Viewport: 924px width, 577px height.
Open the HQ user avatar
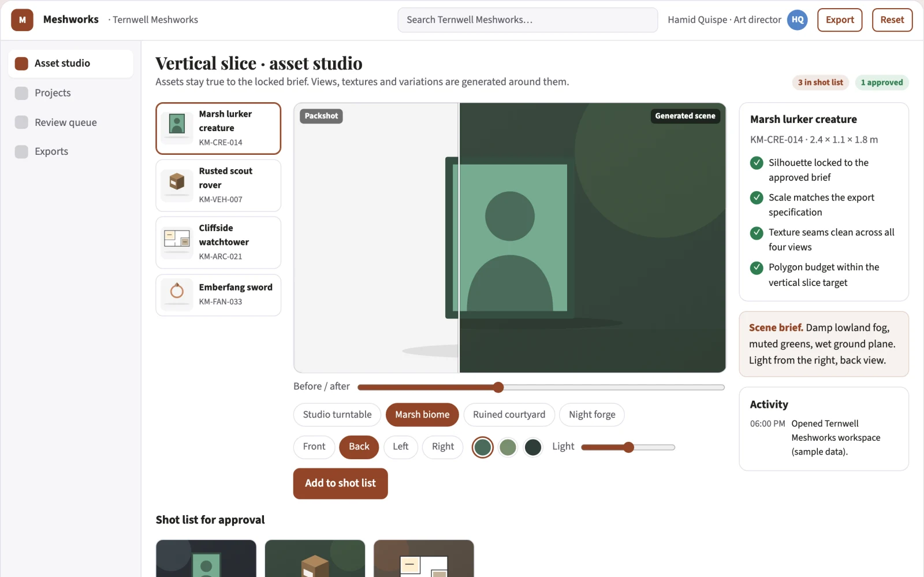798,20
